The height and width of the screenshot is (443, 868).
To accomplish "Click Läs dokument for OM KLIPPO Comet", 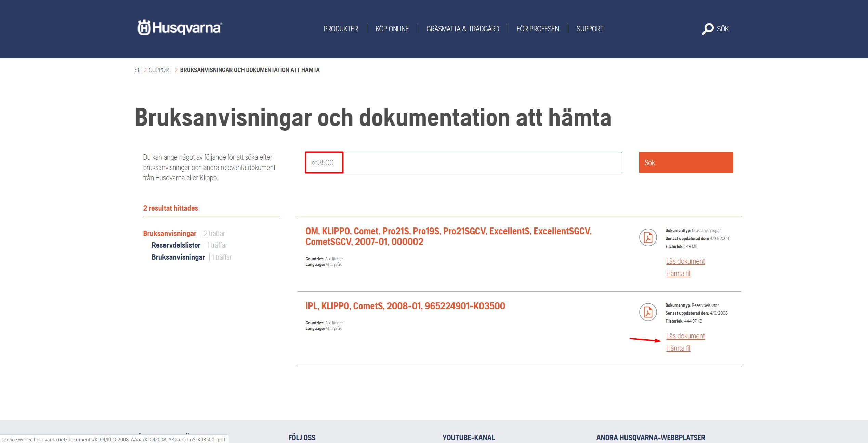I will pyautogui.click(x=685, y=261).
